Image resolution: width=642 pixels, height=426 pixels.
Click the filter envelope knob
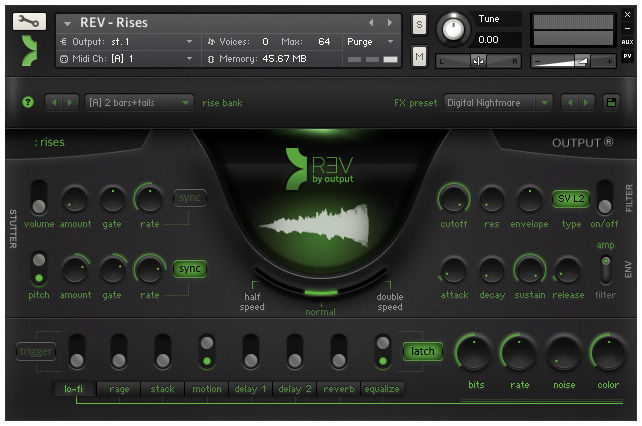(529, 199)
